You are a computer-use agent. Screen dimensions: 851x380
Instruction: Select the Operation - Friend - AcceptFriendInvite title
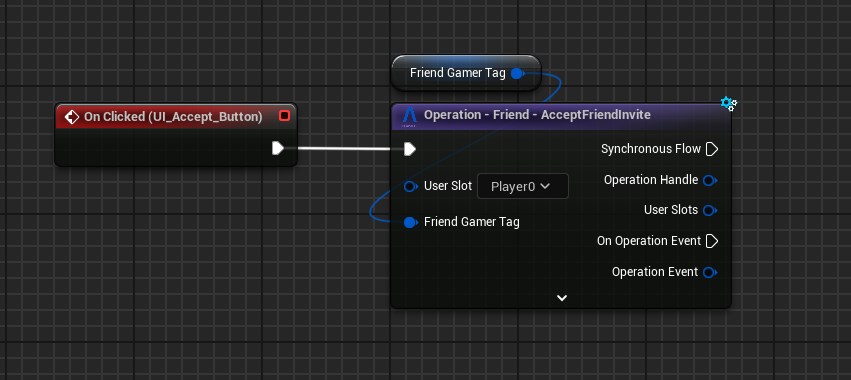coord(537,115)
